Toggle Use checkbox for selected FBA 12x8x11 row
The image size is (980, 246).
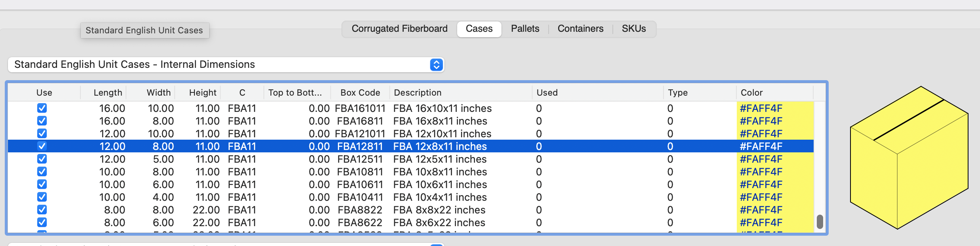coord(42,146)
